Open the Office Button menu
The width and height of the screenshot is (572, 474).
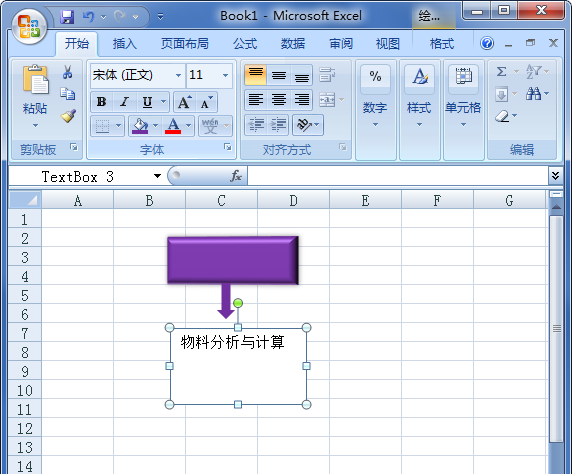tap(29, 26)
